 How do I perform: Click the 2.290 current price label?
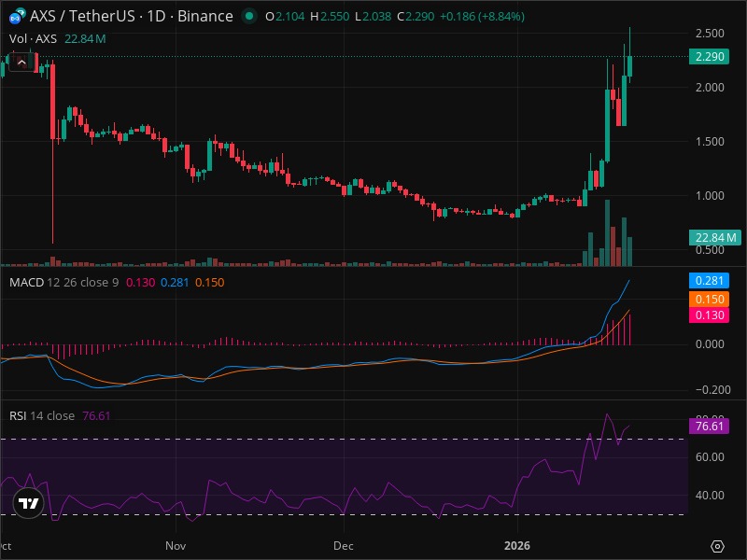pyautogui.click(x=709, y=57)
